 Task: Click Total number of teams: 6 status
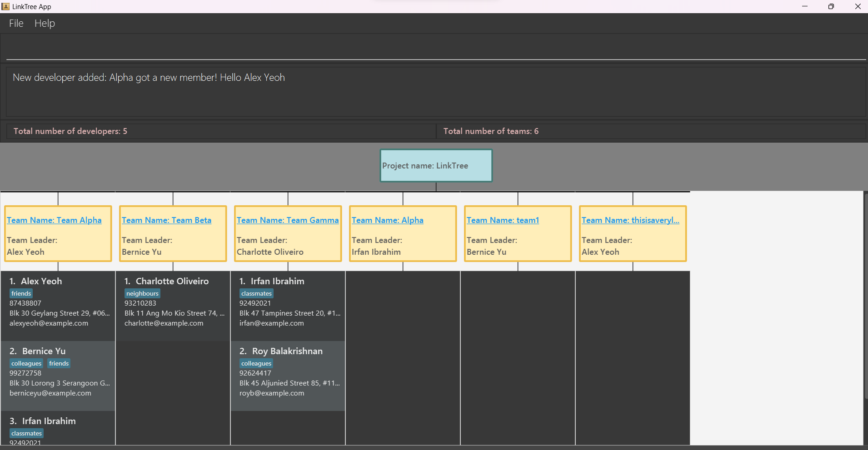pos(491,131)
